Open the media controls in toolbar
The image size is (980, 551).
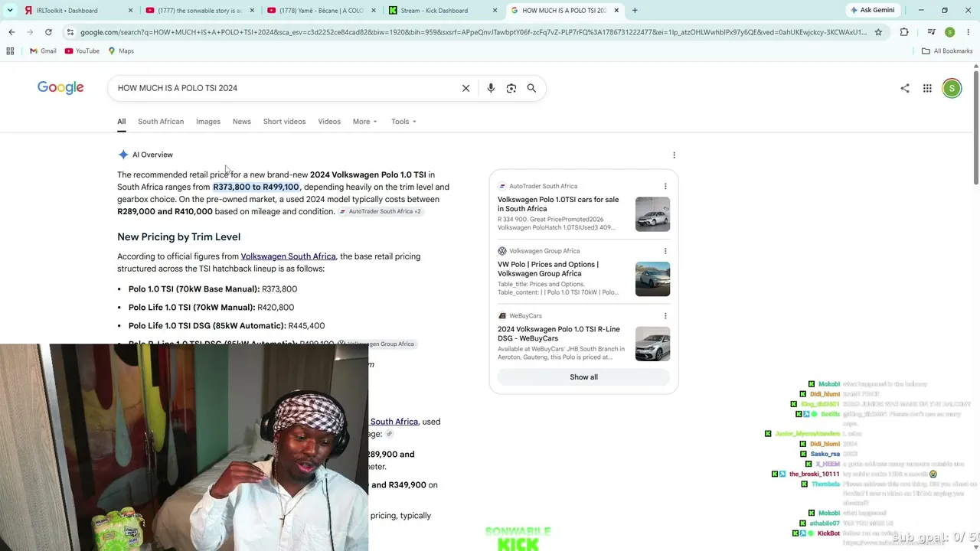(x=931, y=32)
